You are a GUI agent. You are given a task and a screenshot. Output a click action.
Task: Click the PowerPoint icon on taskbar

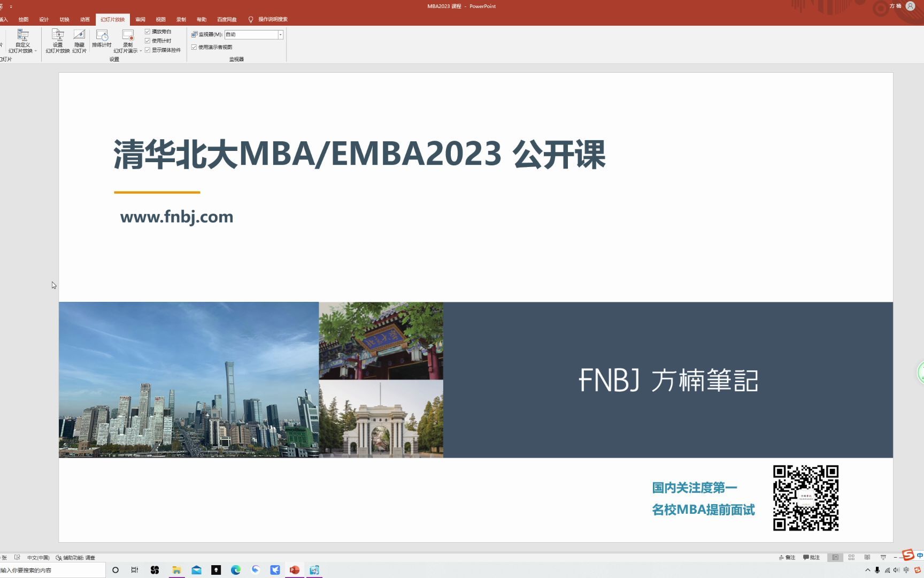tap(295, 570)
